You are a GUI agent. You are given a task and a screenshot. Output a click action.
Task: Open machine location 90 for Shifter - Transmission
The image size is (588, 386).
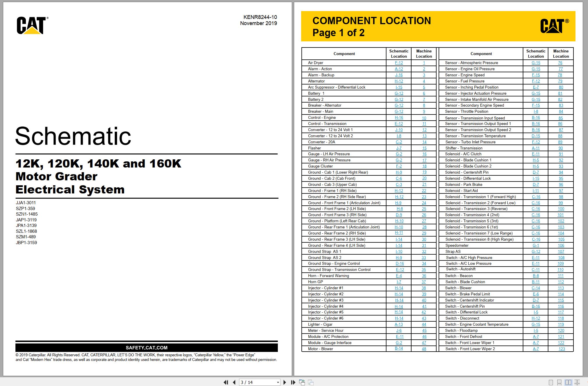561,148
